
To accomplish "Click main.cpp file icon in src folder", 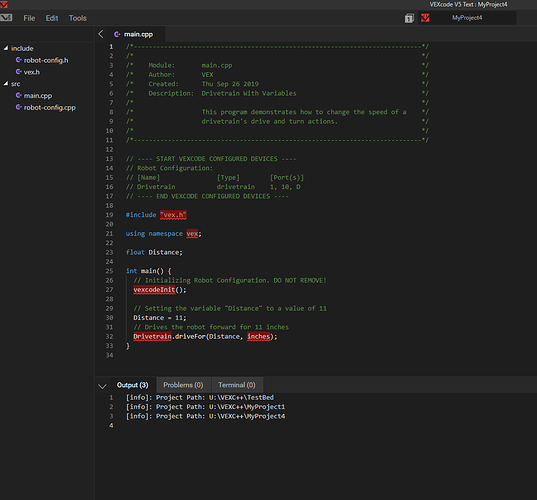I will (x=18, y=95).
